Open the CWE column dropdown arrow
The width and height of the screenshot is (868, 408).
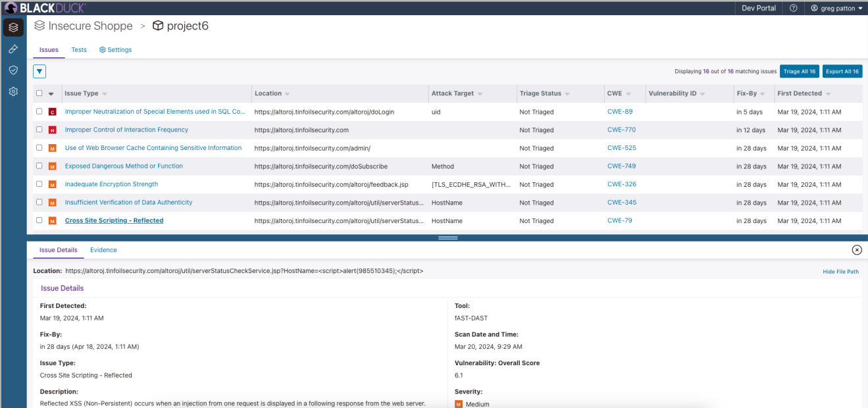628,94
